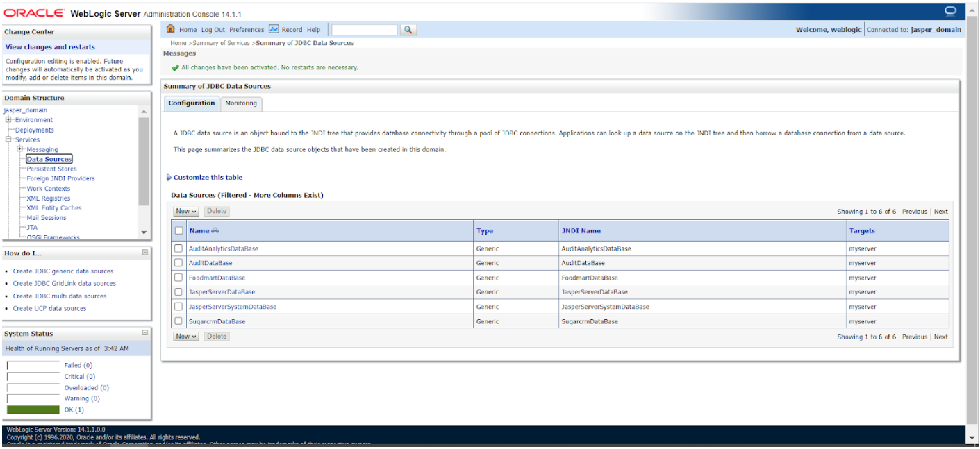Click Log Out in the toolbar
Image resolution: width=980 pixels, height=449 pixels.
(213, 30)
